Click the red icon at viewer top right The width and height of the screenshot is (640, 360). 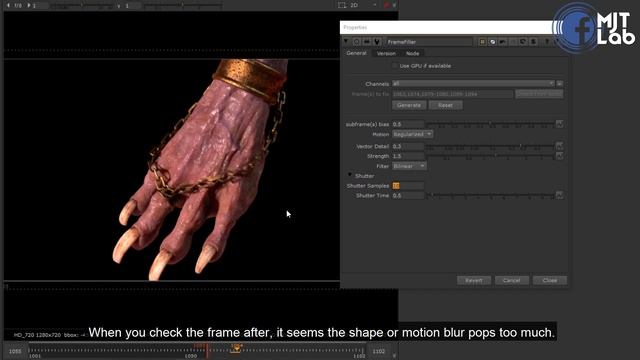coord(387,5)
